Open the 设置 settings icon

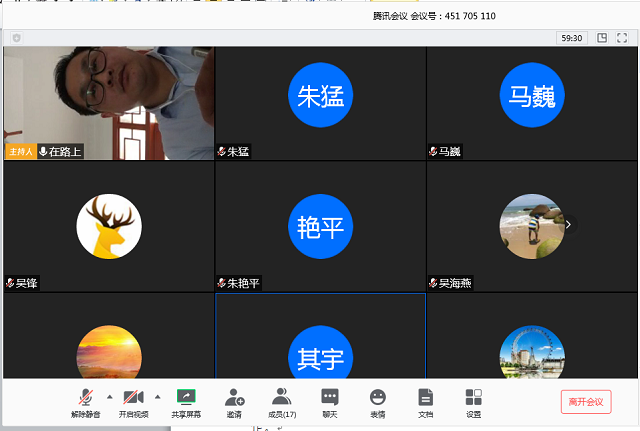(x=473, y=402)
